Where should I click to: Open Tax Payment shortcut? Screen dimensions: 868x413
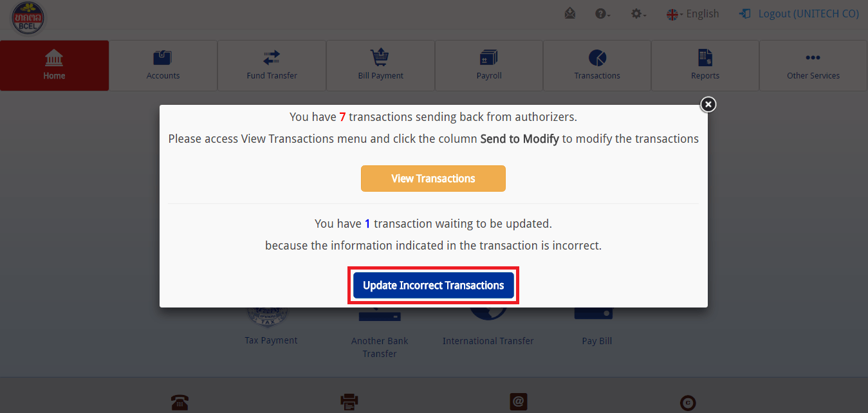point(271,340)
